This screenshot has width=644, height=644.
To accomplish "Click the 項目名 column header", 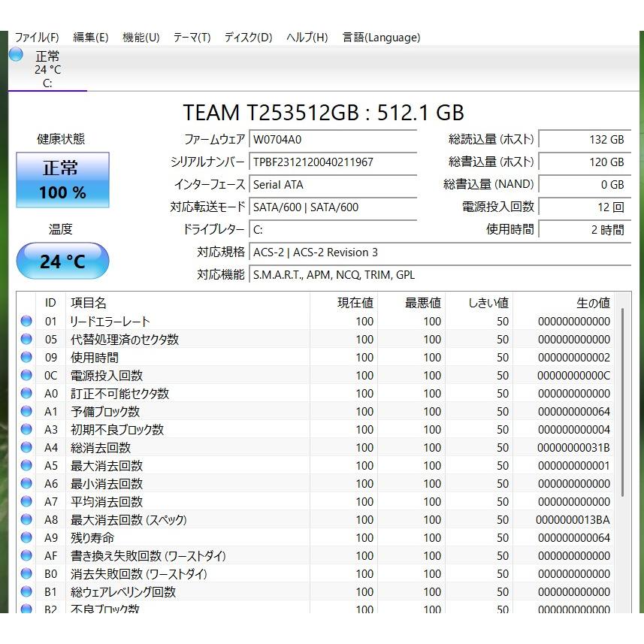I will 188,303.
